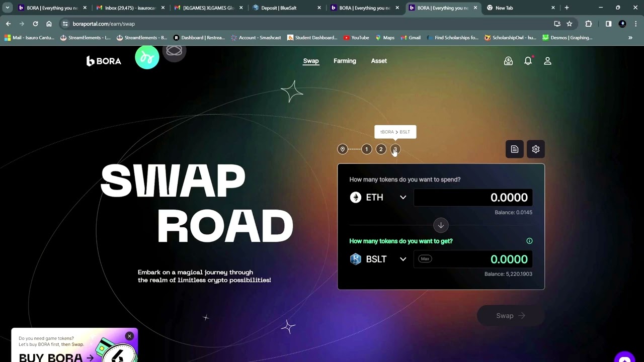The height and width of the screenshot is (362, 644).
Task: Open the wallet icon in the header
Action: (508, 61)
